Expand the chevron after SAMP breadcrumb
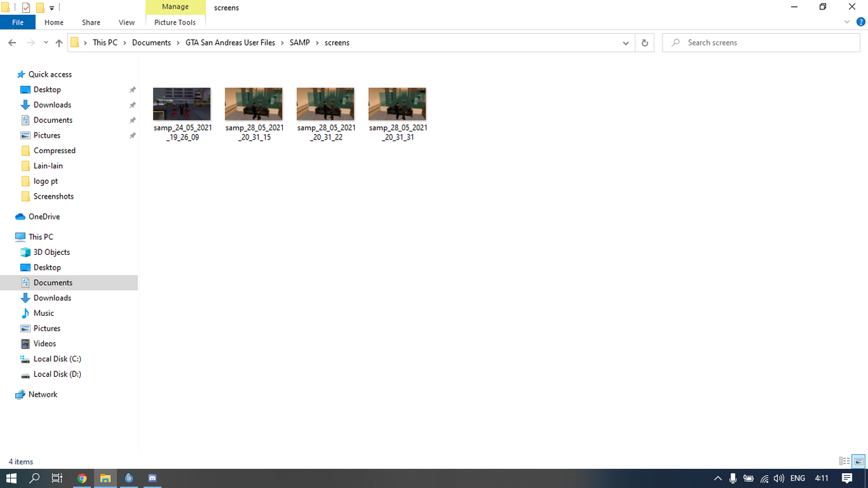 tap(317, 43)
